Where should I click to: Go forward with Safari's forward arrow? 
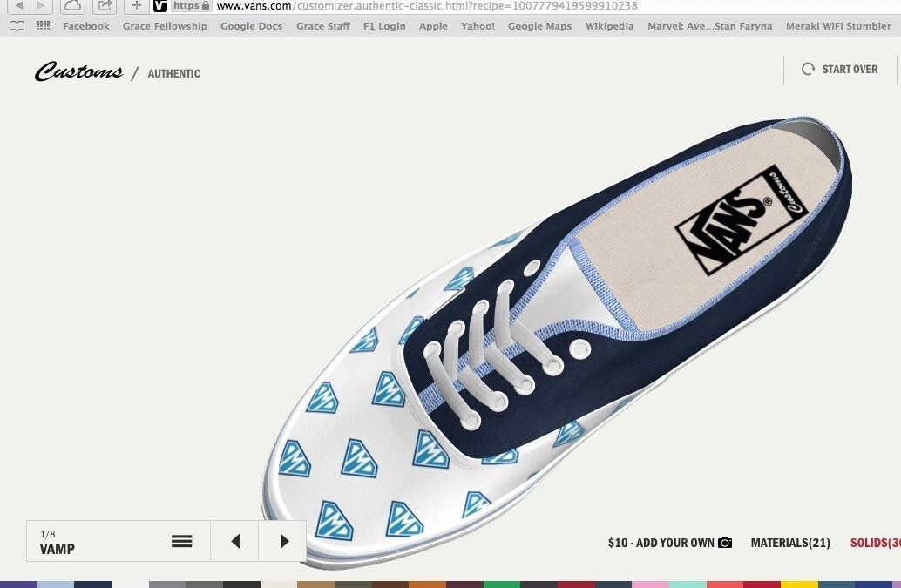click(41, 6)
